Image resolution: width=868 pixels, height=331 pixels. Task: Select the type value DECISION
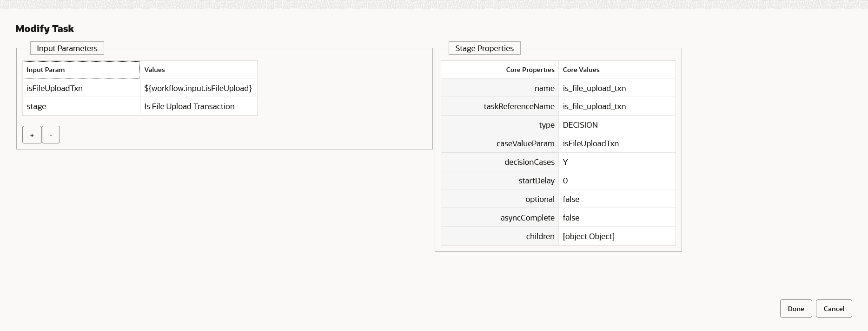(x=616, y=125)
